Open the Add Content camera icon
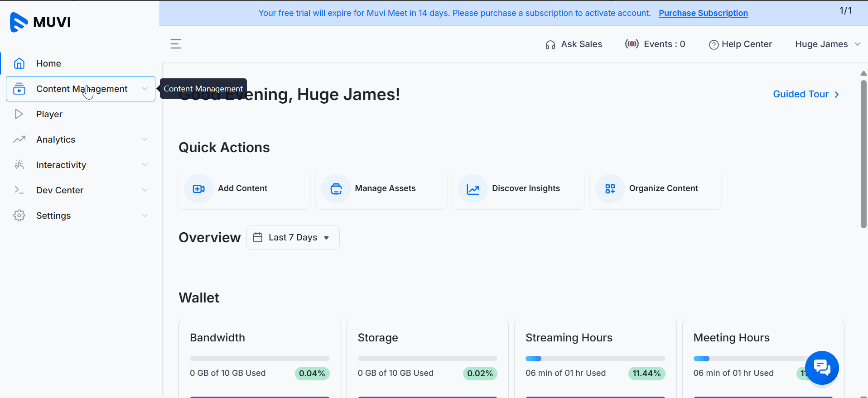Screen dimensions: 868x398 (x=198, y=189)
